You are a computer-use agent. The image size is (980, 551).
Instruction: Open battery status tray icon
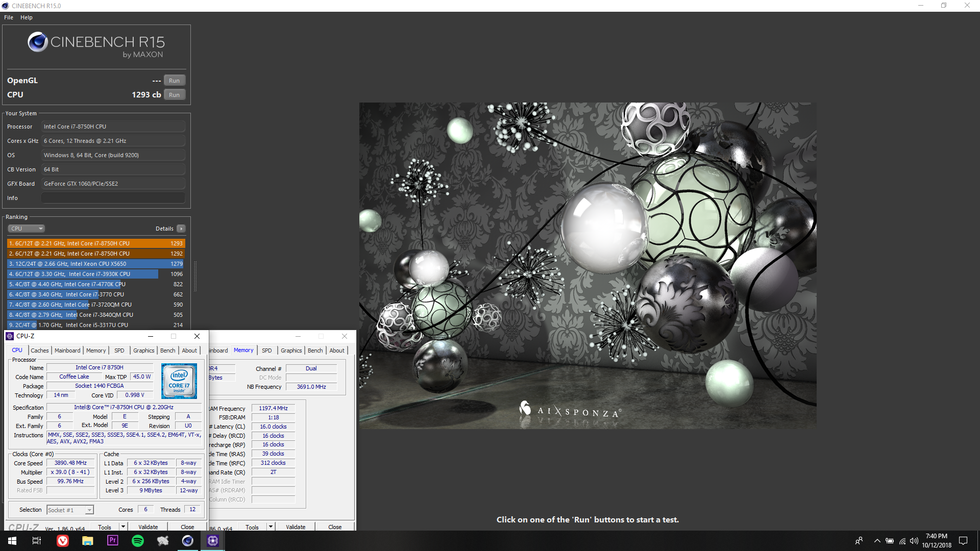pos(890,541)
